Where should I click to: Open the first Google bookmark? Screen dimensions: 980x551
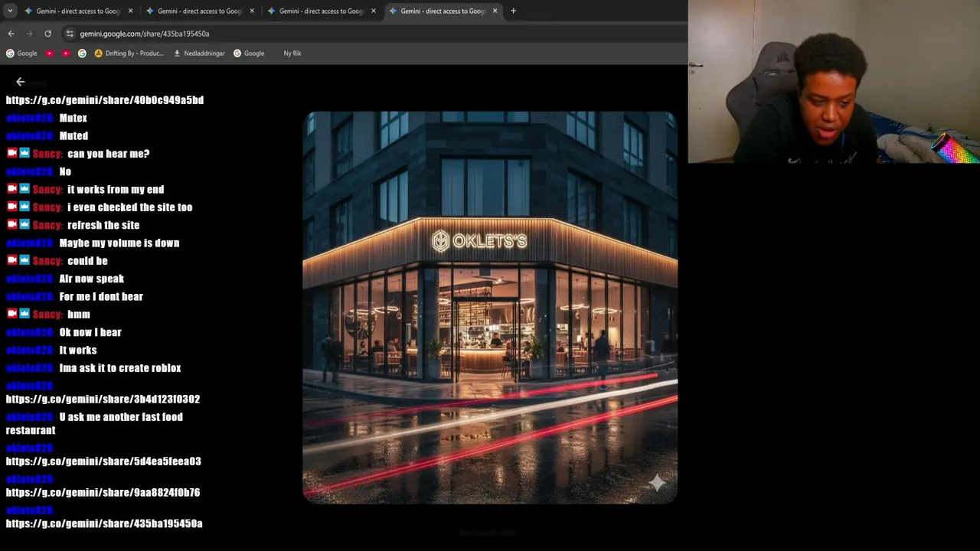(x=21, y=54)
